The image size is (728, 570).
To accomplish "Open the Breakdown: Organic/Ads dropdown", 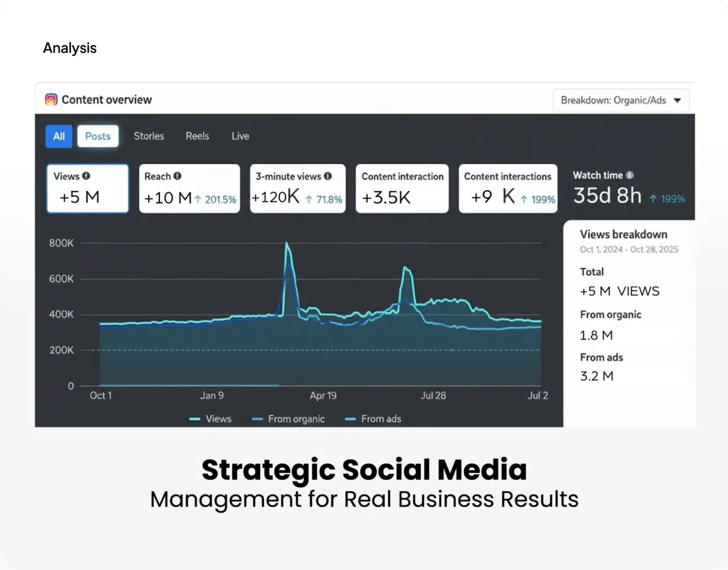I will pos(621,100).
